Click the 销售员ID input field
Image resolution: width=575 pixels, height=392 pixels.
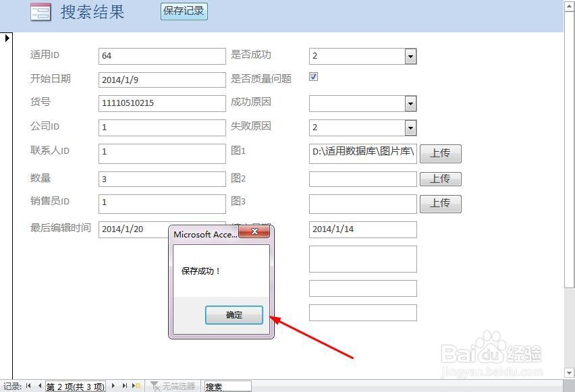click(162, 204)
